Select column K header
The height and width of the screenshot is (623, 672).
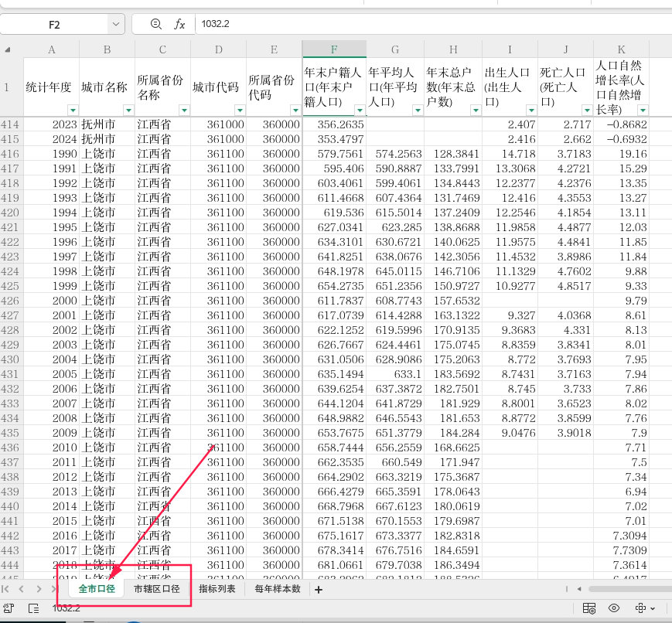click(x=621, y=49)
